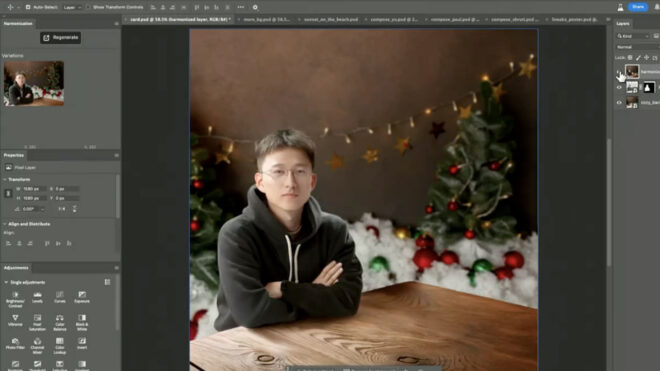The width and height of the screenshot is (660, 371).
Task: Switch to the Harmonization panel tab
Action: click(x=18, y=24)
